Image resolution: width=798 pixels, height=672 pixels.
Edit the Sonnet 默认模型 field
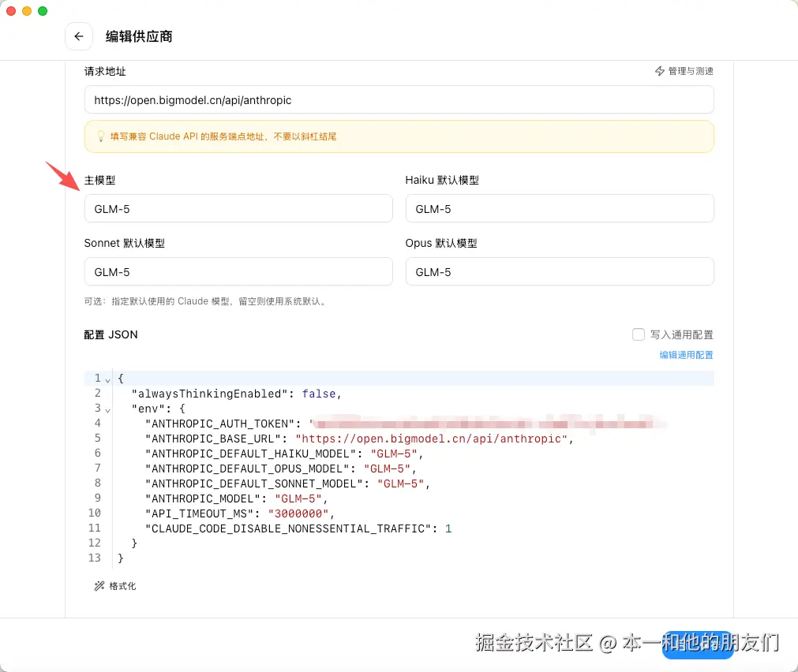238,271
